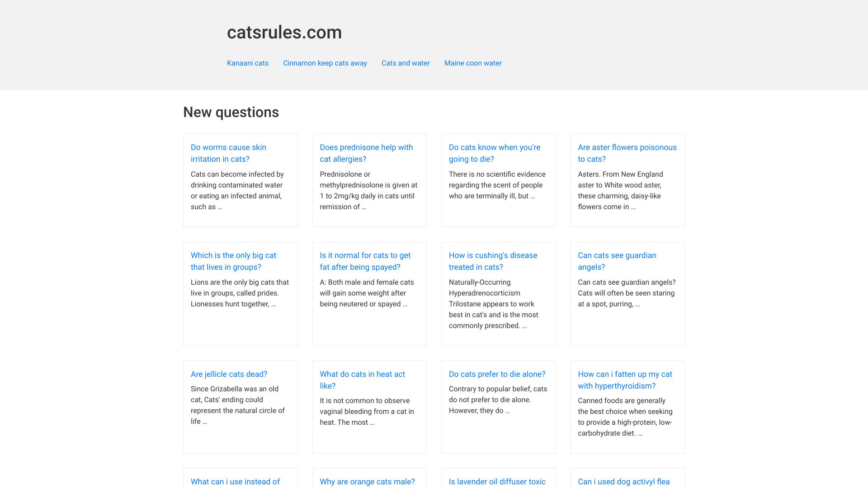Open 'Are jellicle cats dead?' question
868x488 pixels.
click(x=229, y=374)
